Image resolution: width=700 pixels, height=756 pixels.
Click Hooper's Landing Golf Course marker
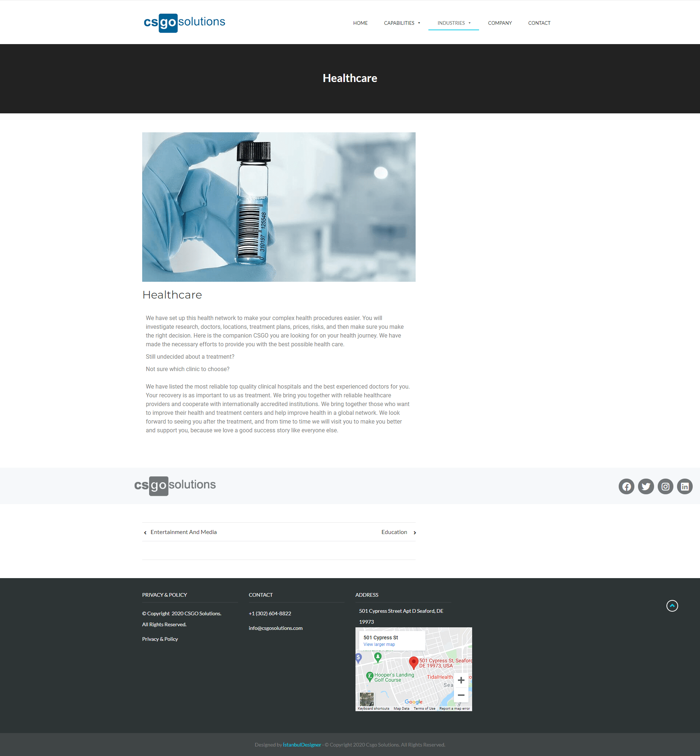(370, 677)
